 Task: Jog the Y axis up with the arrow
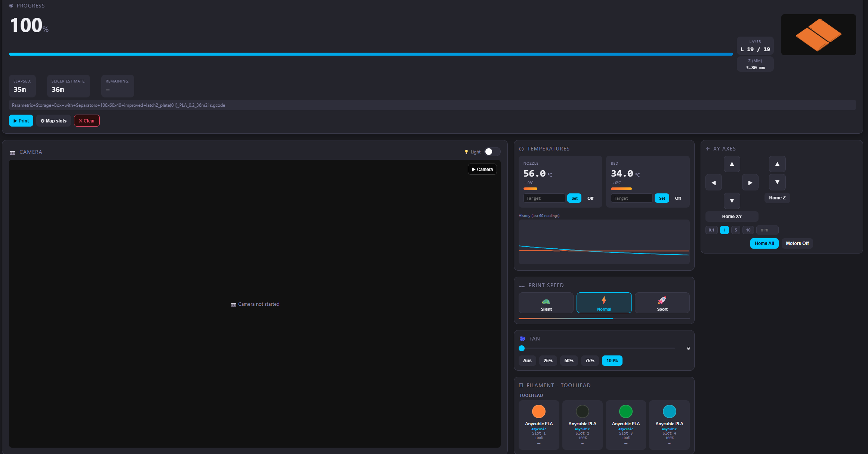732,164
